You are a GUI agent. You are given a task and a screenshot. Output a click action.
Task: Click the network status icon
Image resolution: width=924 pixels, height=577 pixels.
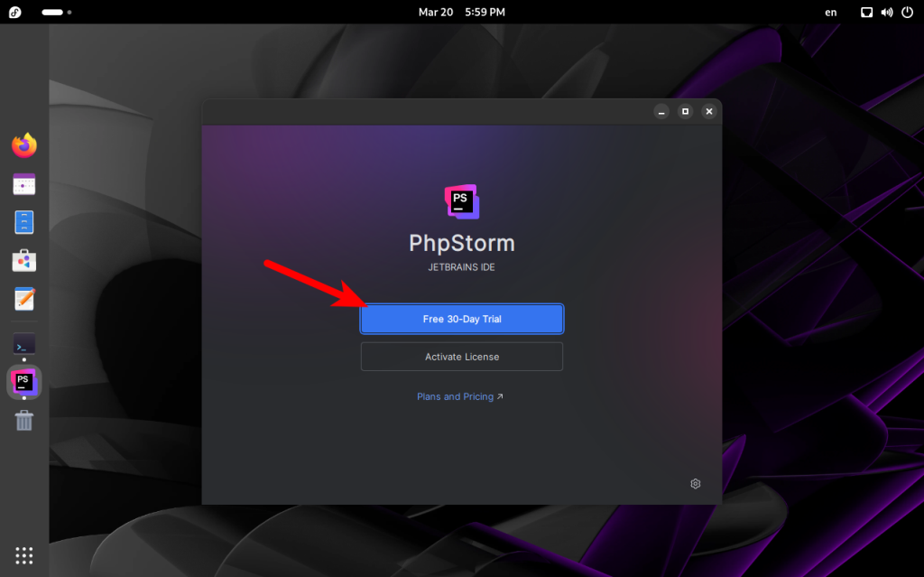[866, 12]
